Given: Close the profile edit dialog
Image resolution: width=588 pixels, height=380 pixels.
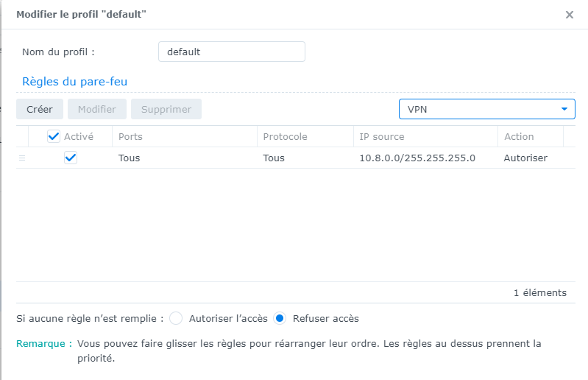Looking at the screenshot, I should pyautogui.click(x=569, y=15).
